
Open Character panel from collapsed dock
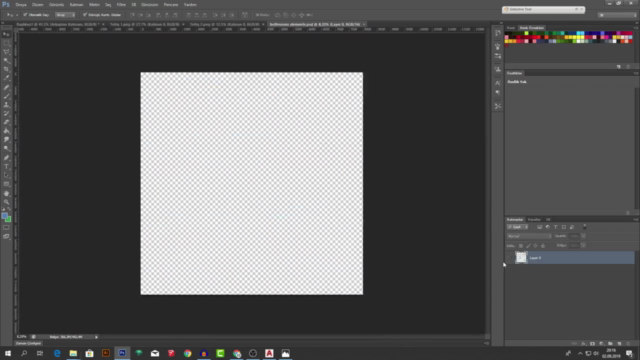(498, 83)
